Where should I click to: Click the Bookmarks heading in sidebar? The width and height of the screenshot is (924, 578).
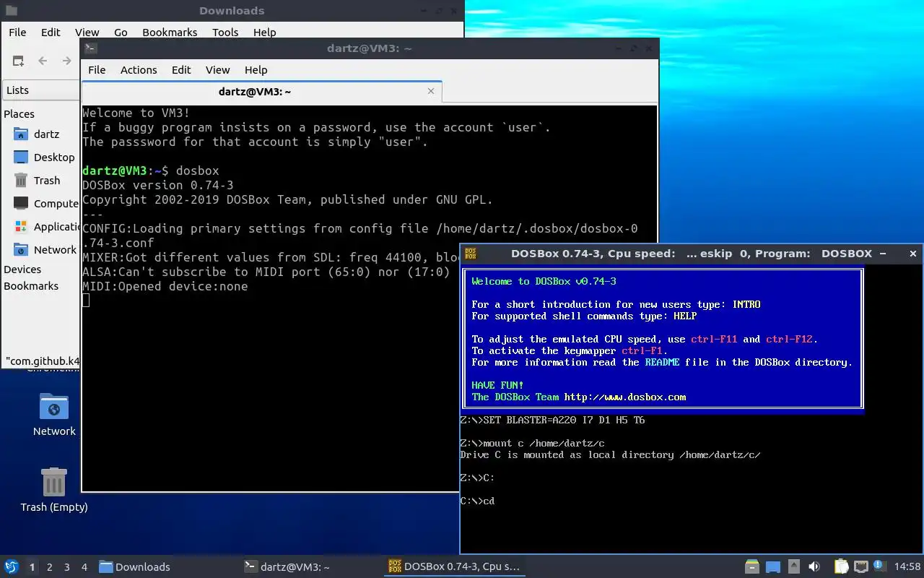31,286
